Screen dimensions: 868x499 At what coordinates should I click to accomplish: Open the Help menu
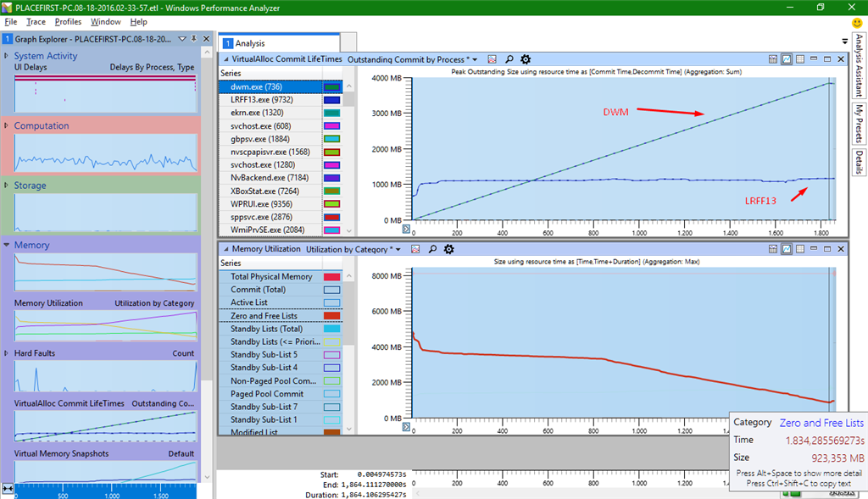coord(138,21)
